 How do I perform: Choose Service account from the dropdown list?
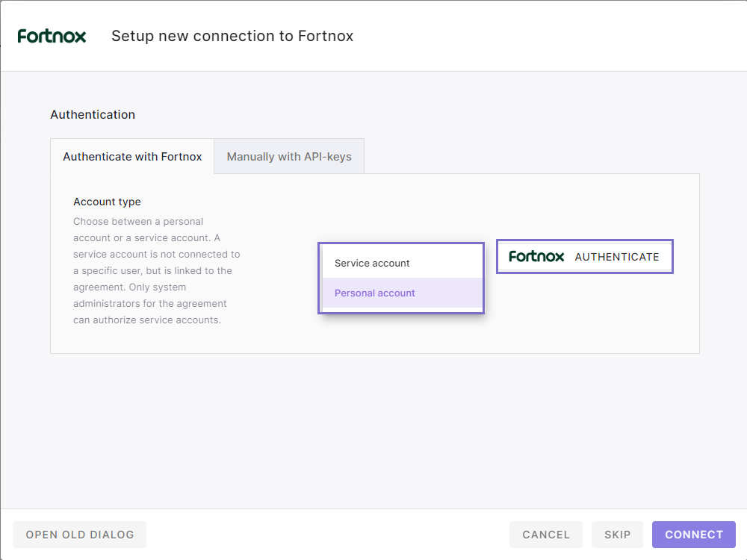403,263
